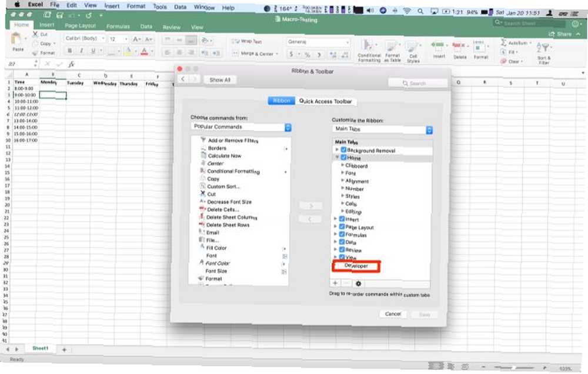Click the plus button below Main Tabs list
The height and width of the screenshot is (374, 588).
point(335,283)
